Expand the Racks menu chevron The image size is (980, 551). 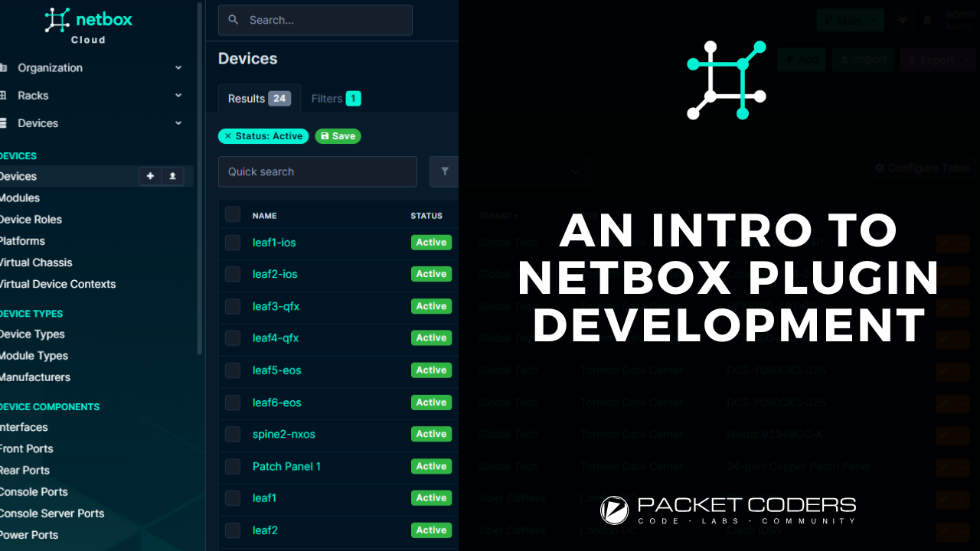178,96
